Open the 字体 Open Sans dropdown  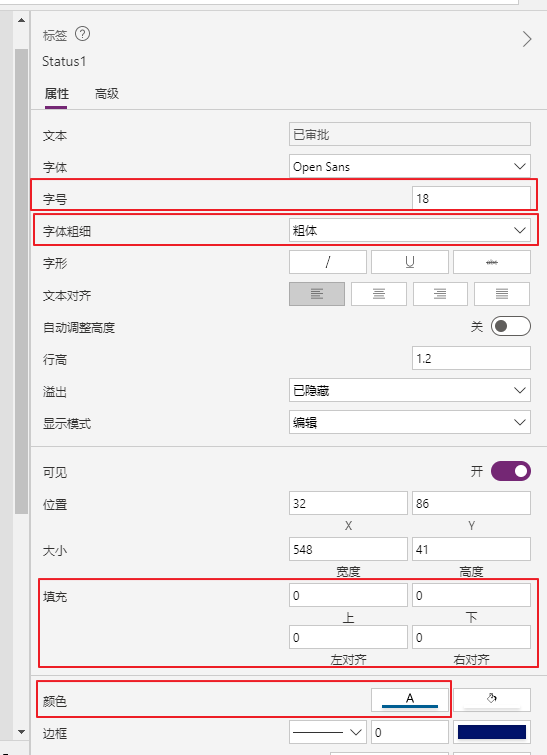(410, 167)
